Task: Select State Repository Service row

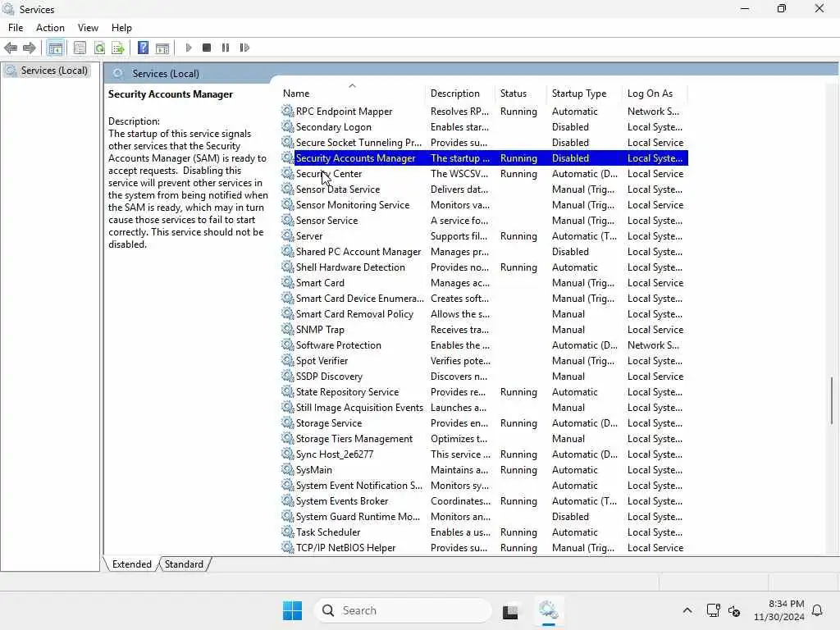Action: click(484, 391)
